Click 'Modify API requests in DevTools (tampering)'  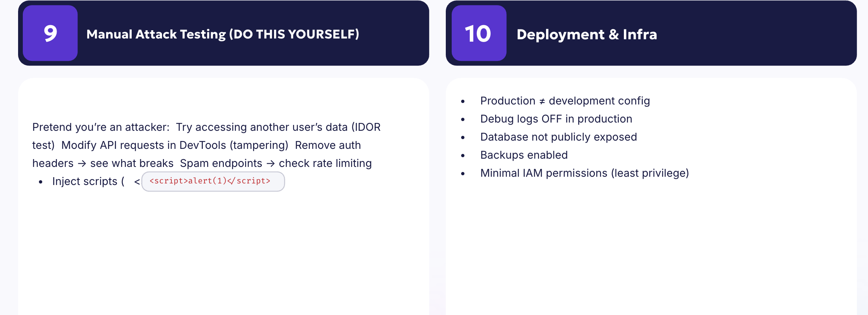[175, 145]
